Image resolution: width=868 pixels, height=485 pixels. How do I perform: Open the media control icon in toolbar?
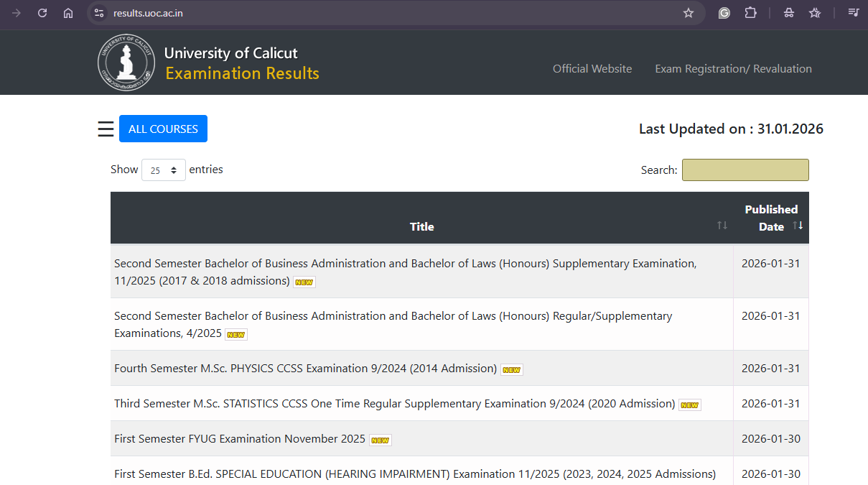coord(853,13)
